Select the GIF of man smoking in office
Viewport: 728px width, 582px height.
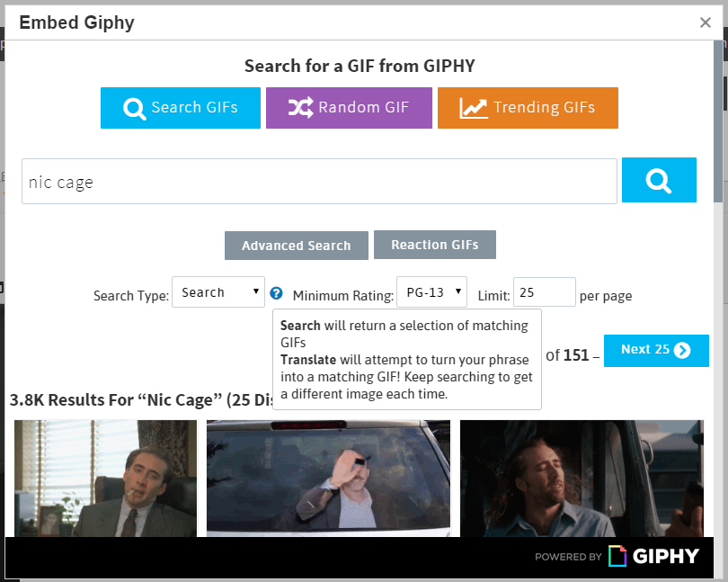[x=105, y=479]
